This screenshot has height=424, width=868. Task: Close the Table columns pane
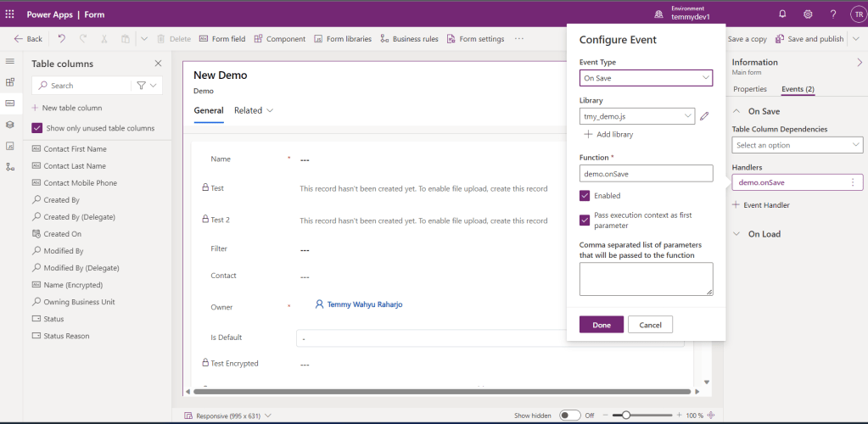click(159, 64)
